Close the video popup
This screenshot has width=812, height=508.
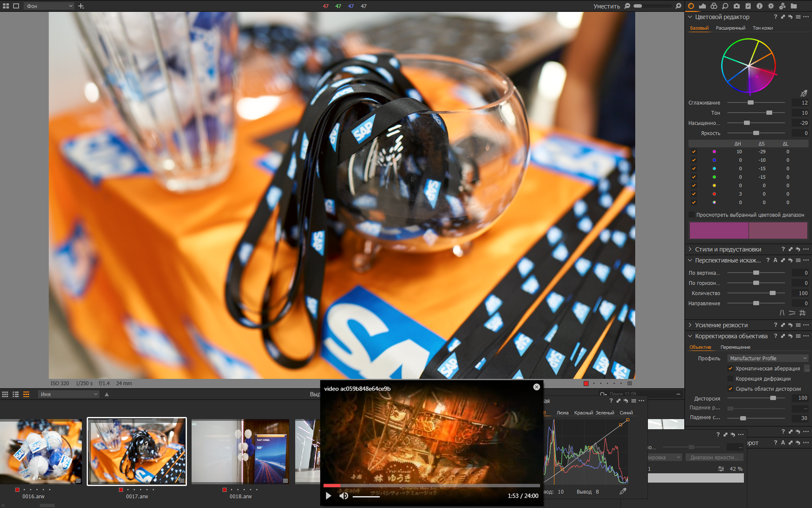[x=536, y=387]
